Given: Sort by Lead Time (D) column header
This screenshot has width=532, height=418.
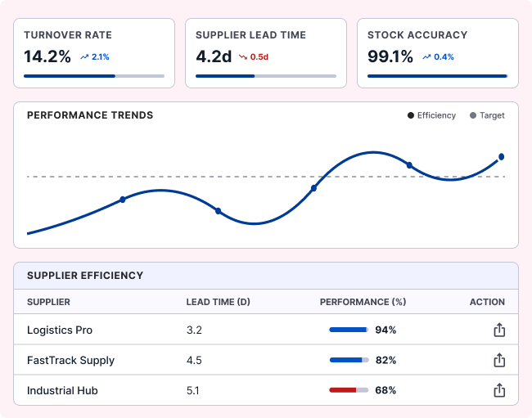Looking at the screenshot, I should coord(219,302).
